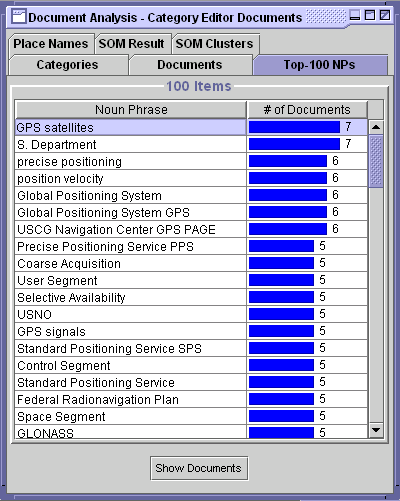Click the count bar for User Segment
Image resolution: width=400 pixels, height=501 pixels.
click(281, 280)
